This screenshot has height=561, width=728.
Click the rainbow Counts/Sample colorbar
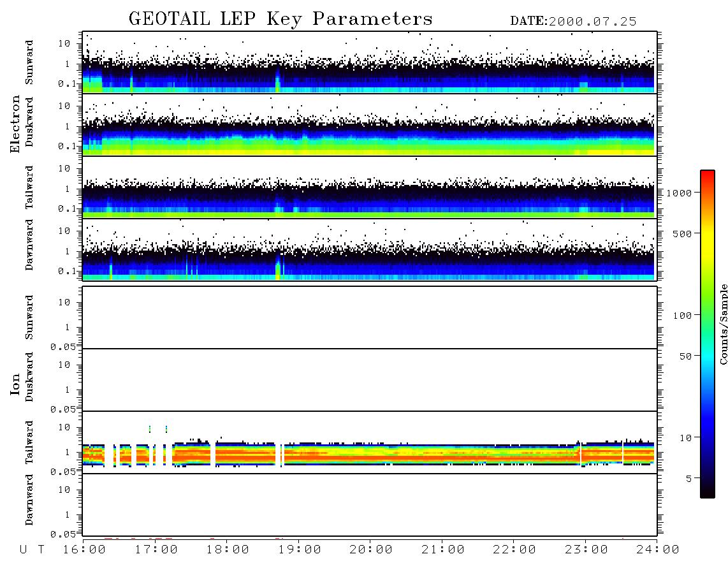point(707,334)
